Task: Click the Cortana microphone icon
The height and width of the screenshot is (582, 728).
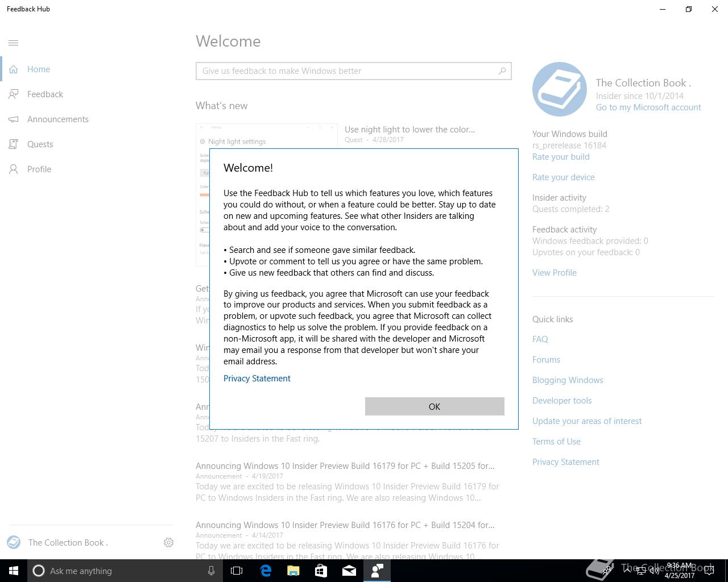Action: [x=211, y=571]
